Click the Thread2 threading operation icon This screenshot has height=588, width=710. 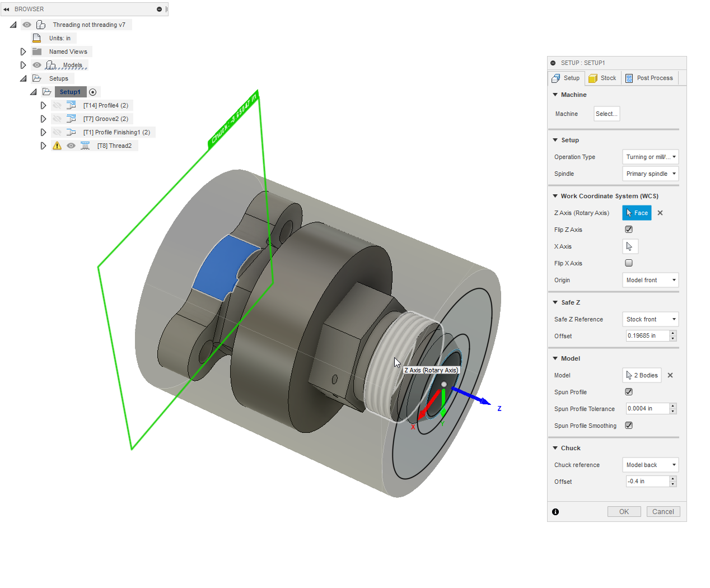tap(85, 145)
